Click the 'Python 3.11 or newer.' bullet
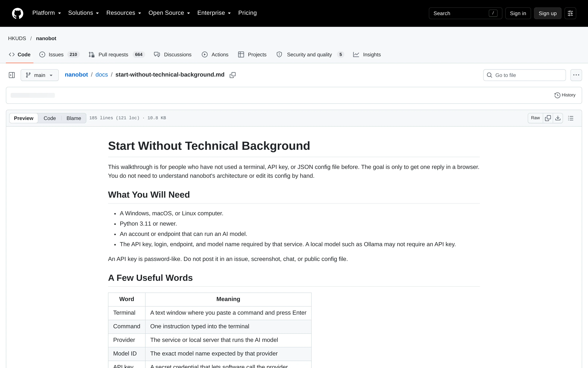 click(x=148, y=224)
